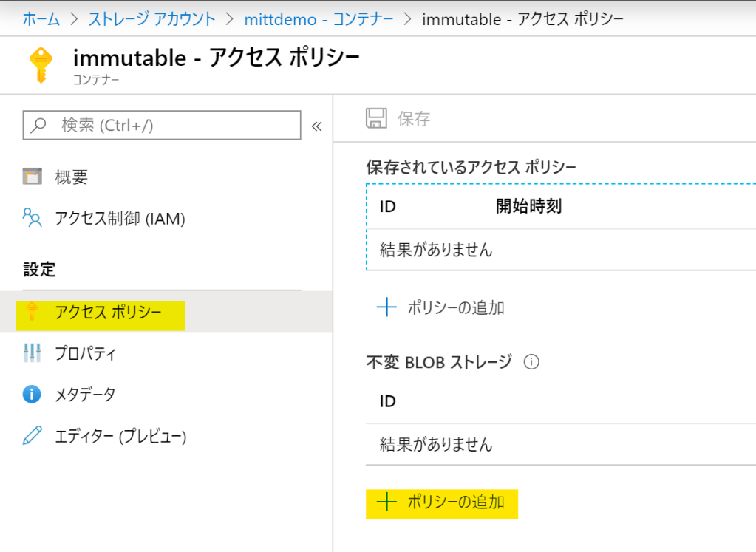Click the pencil icon for エディター (プレビュー)

pyautogui.click(x=33, y=436)
